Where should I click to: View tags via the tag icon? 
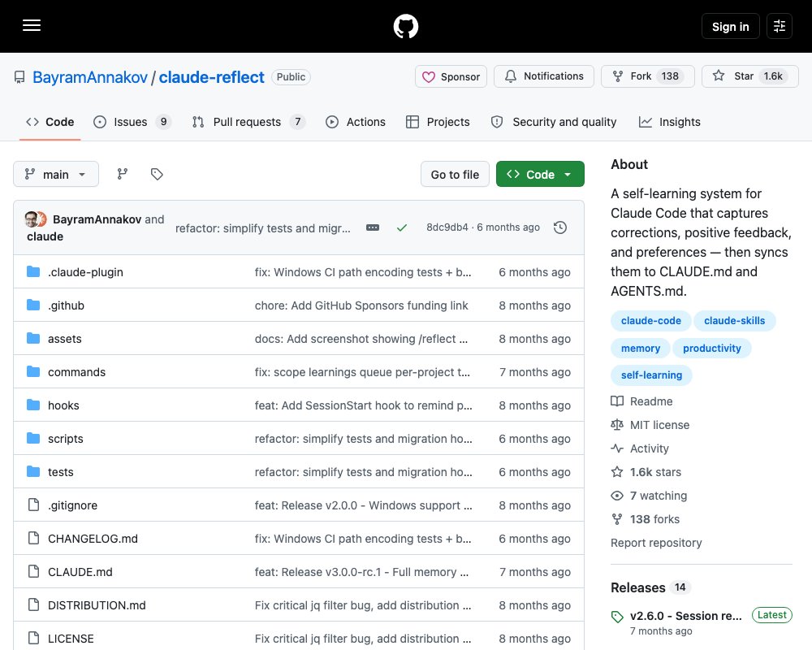click(157, 174)
